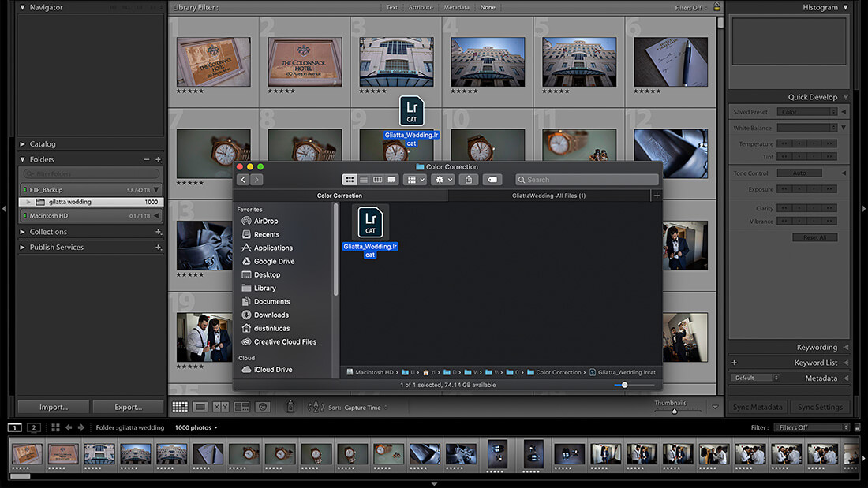Open Compare view (XY) in toolbar
The height and width of the screenshot is (488, 868).
pyautogui.click(x=221, y=407)
